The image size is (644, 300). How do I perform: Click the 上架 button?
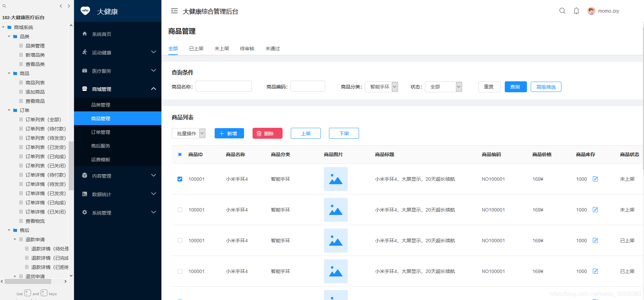[306, 133]
